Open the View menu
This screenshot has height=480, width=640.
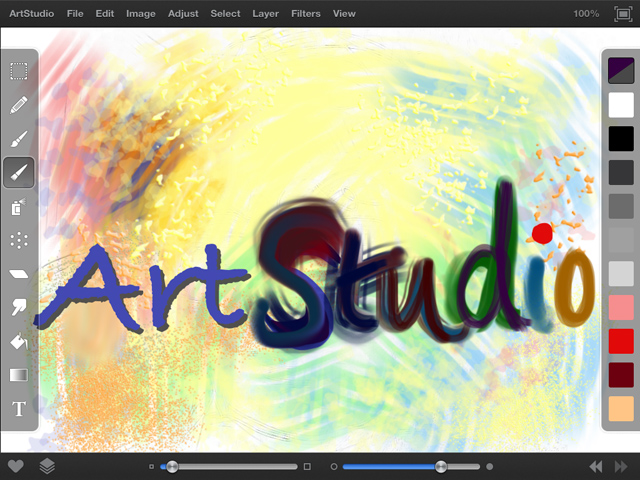(x=344, y=14)
